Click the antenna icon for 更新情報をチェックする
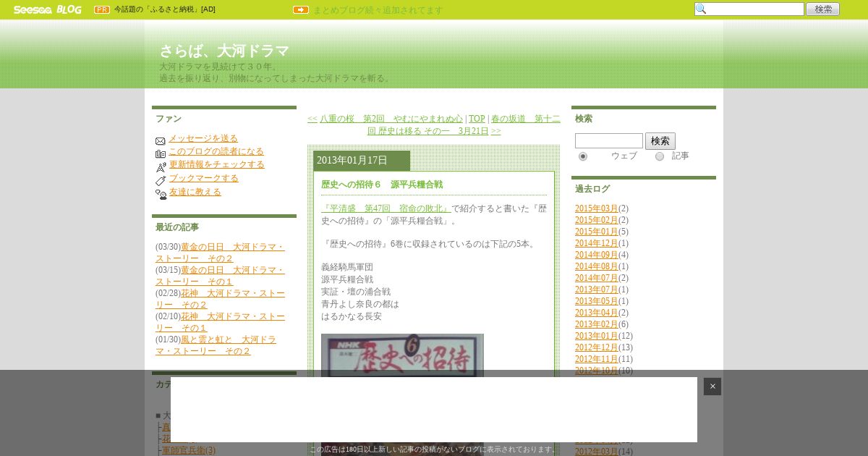 (161, 166)
